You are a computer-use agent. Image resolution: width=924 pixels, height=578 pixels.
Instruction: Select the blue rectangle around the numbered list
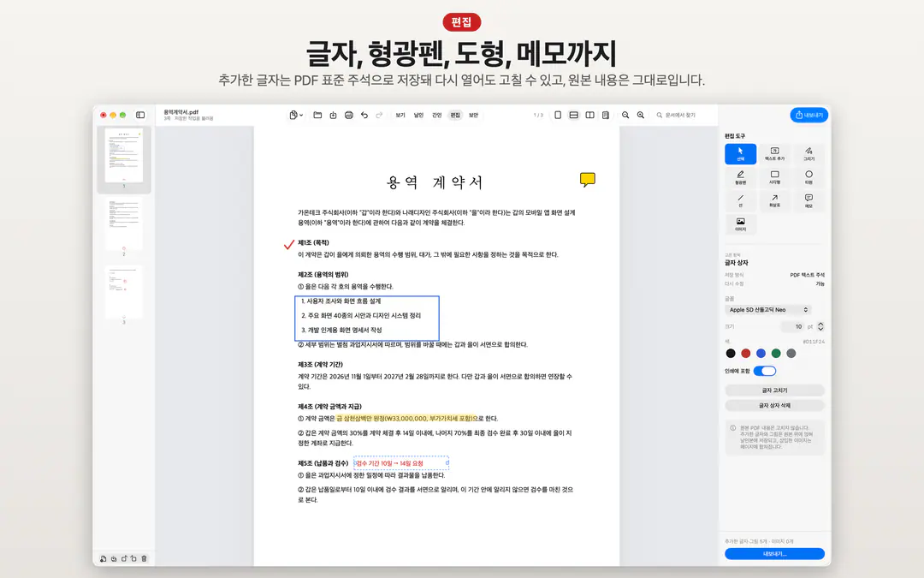pyautogui.click(x=366, y=319)
